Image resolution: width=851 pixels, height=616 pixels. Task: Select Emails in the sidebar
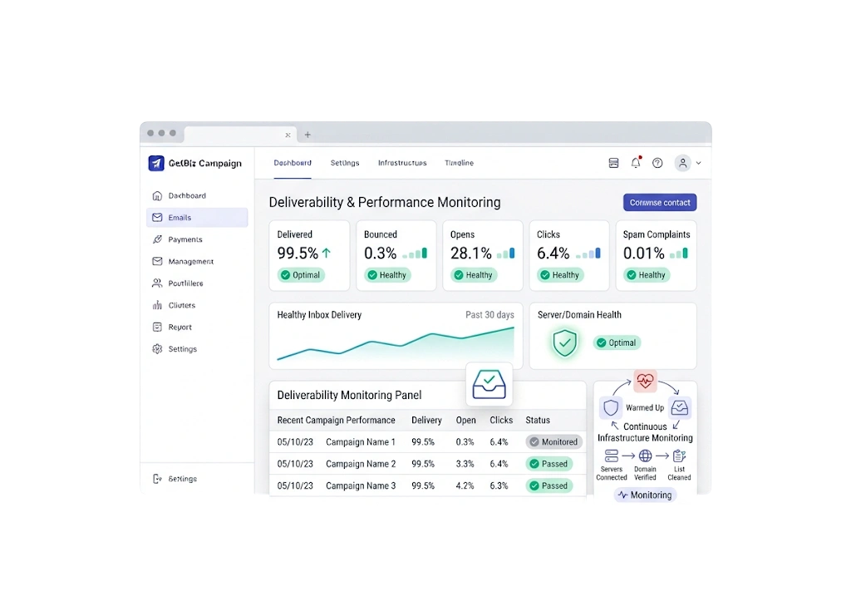point(197,218)
